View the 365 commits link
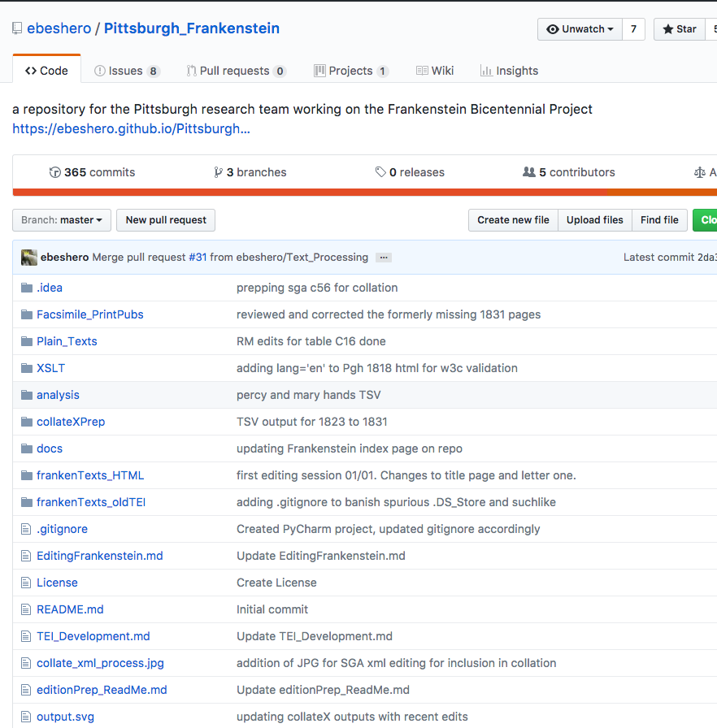Viewport: 717px width, 728px height. (92, 172)
